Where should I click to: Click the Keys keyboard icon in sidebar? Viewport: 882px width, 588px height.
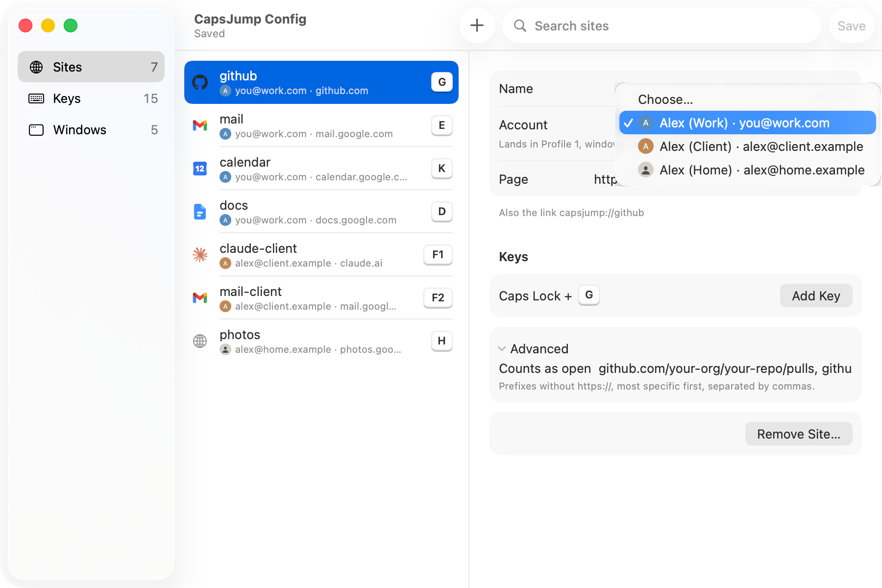[36, 98]
